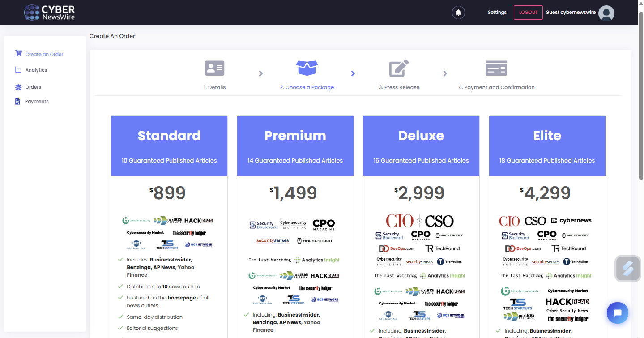Click the Press Release edit icon
Image resolution: width=644 pixels, height=338 pixels.
pos(399,68)
